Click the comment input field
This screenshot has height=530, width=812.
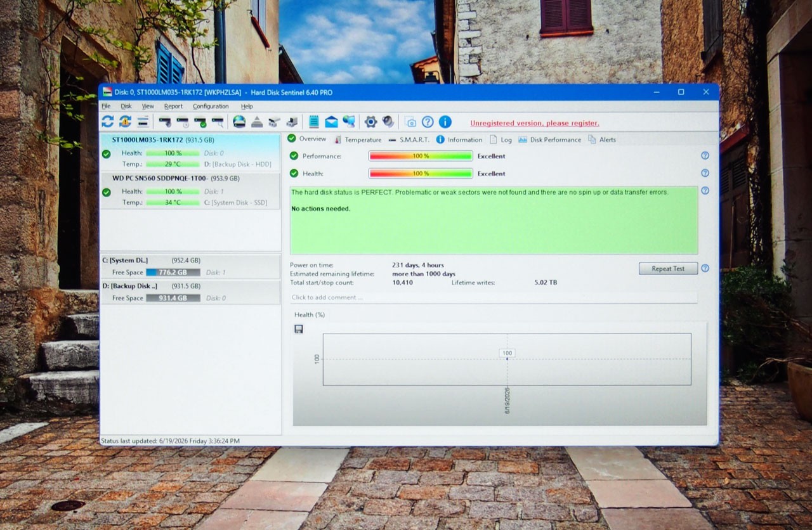pyautogui.click(x=494, y=297)
